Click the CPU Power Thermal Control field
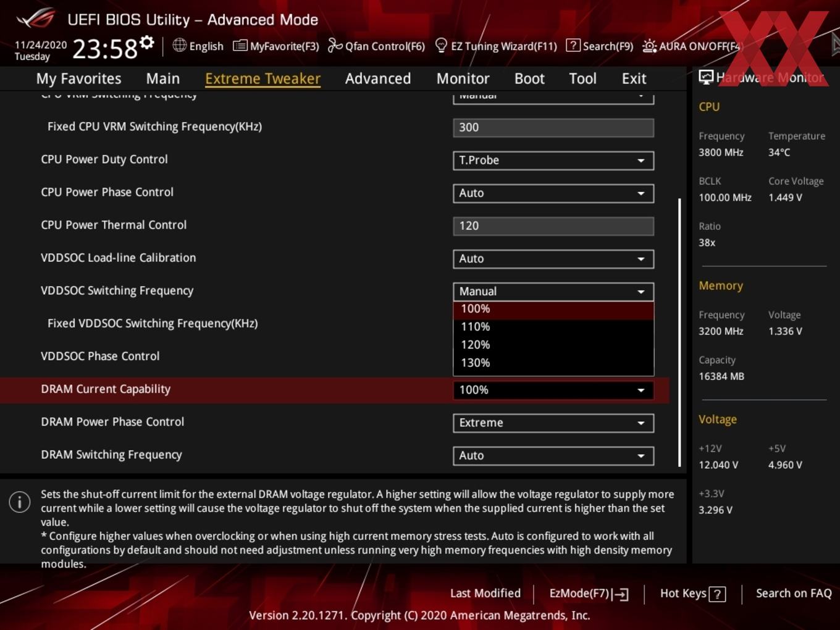 click(553, 226)
